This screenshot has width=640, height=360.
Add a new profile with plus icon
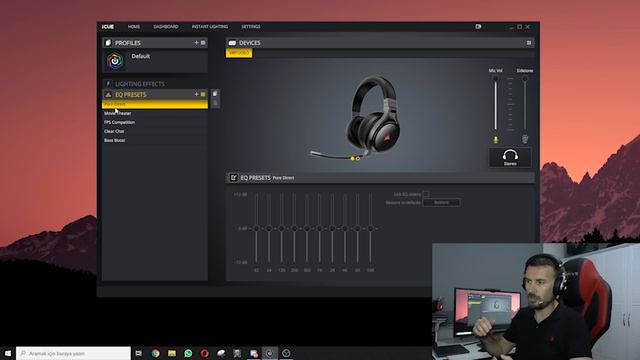[x=196, y=42]
